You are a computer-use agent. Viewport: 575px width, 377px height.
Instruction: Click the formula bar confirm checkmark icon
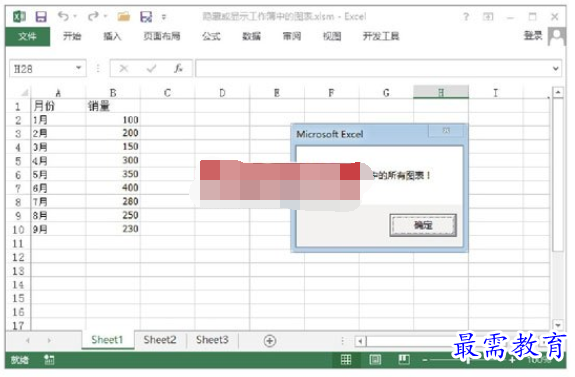(x=151, y=68)
